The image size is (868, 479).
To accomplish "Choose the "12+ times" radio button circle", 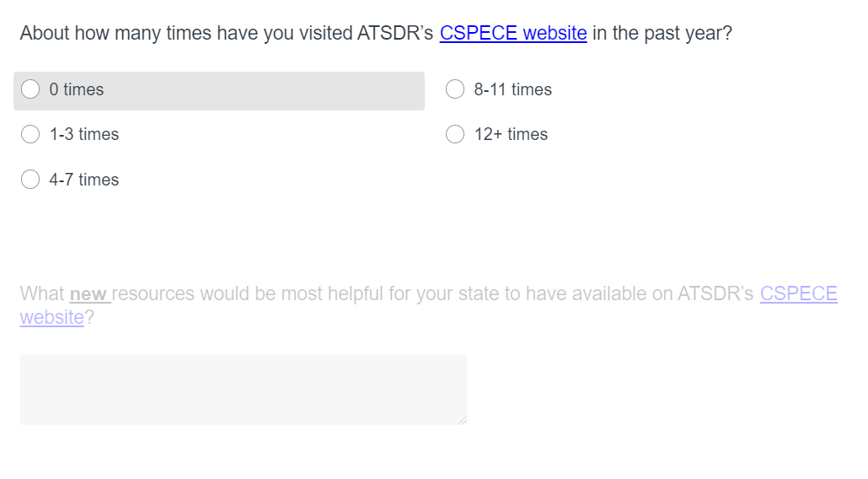I will click(x=455, y=134).
